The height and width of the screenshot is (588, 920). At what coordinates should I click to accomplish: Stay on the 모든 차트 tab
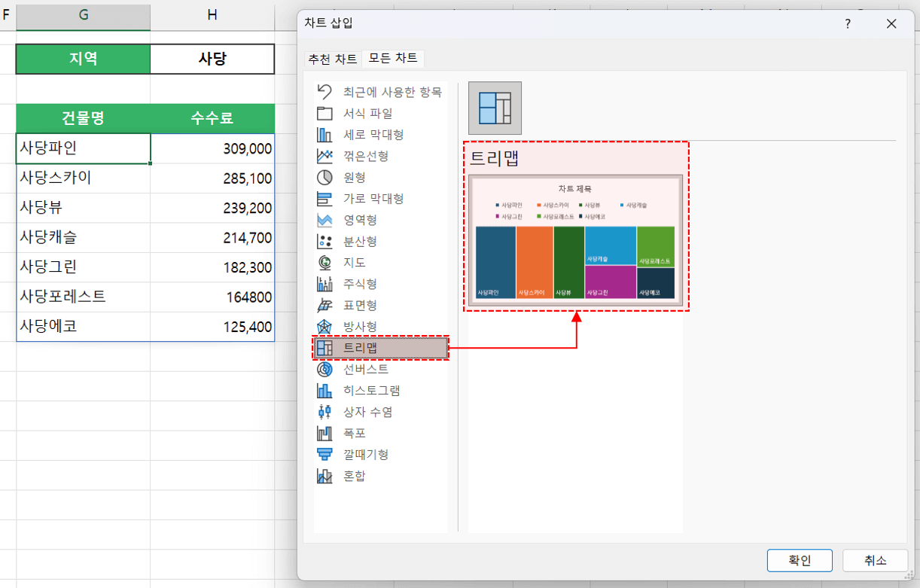[393, 58]
